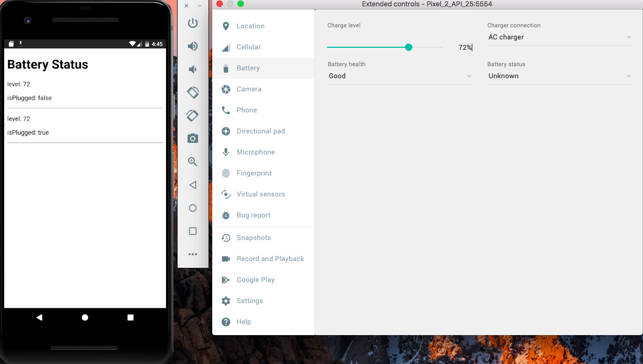Click the emulator toolbar Overview square icon
The width and height of the screenshot is (643, 364).
click(x=193, y=231)
